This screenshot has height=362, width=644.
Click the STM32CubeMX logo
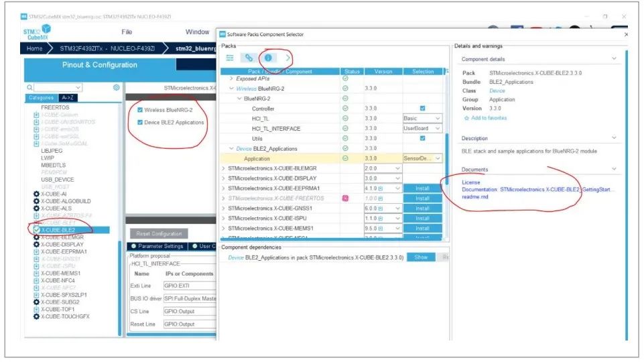click(37, 32)
